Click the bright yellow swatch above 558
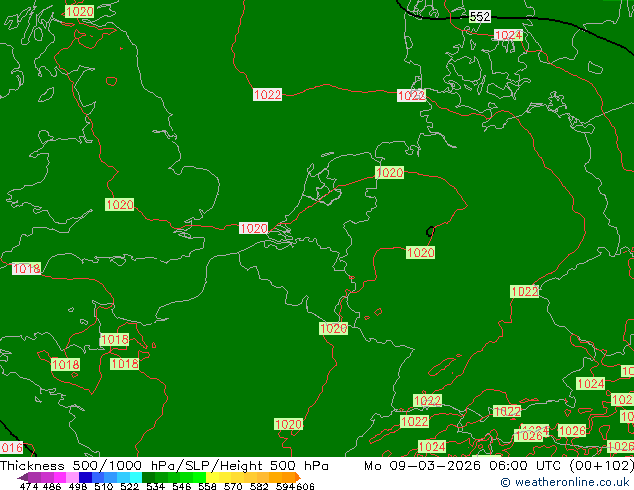 tap(212, 477)
